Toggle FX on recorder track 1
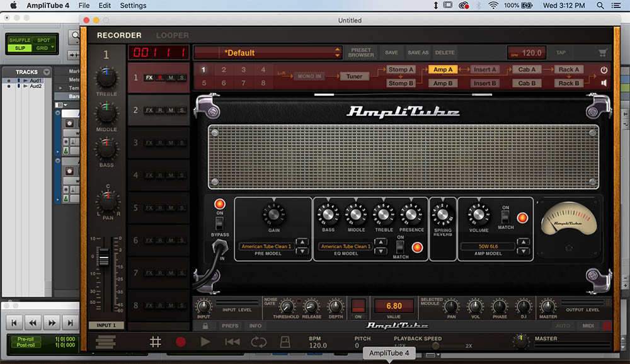Image resolution: width=630 pixels, height=364 pixels. (149, 77)
